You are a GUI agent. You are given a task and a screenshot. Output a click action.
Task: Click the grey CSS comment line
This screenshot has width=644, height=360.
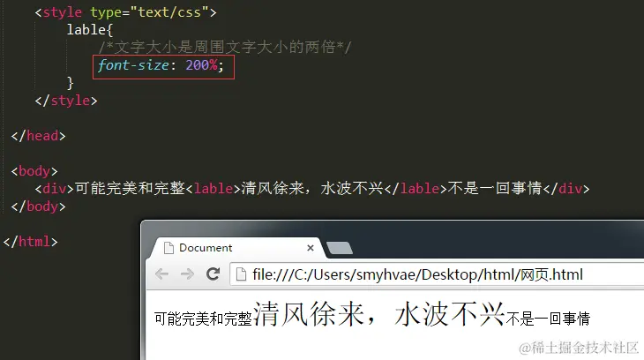point(225,48)
